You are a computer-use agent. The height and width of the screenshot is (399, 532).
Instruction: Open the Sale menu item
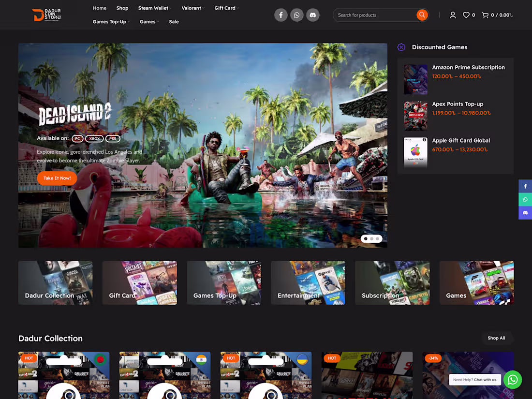coord(174,21)
